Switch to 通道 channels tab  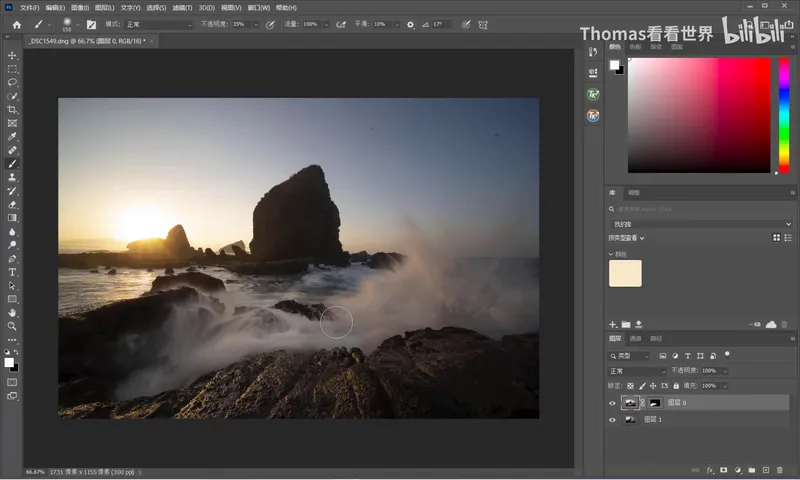tap(635, 339)
